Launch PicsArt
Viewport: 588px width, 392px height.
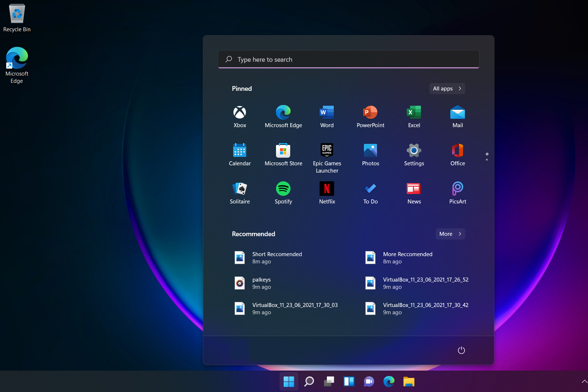(458, 193)
